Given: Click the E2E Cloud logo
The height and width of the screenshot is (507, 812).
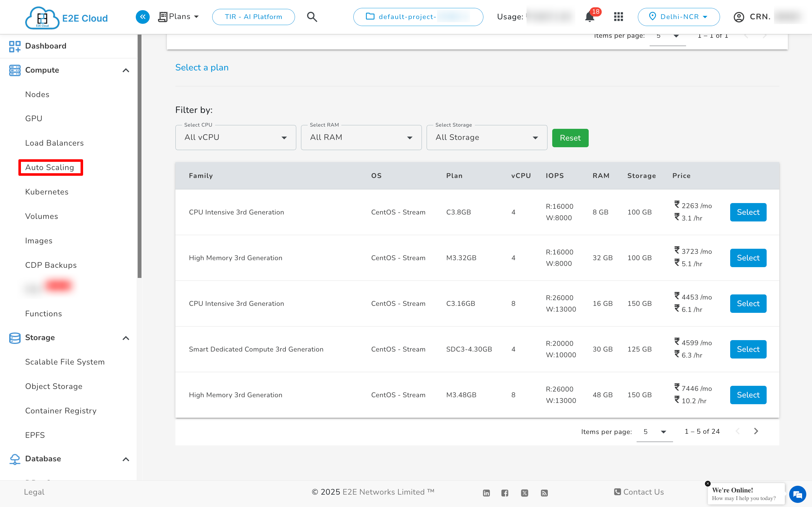Looking at the screenshot, I should [66, 17].
